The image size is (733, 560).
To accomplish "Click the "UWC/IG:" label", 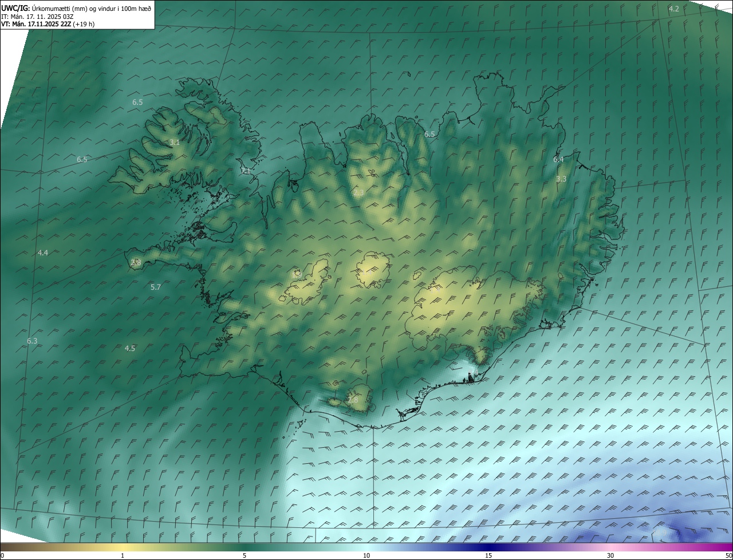I will click(15, 8).
